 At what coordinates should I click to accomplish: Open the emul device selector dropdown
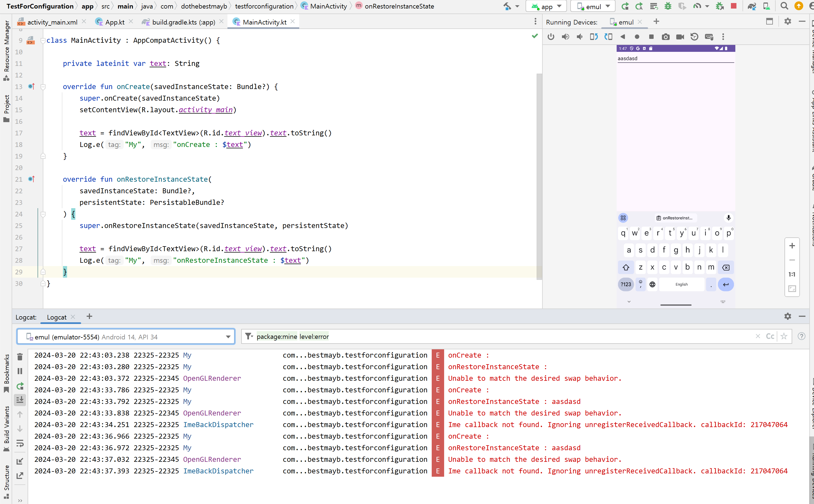593,6
